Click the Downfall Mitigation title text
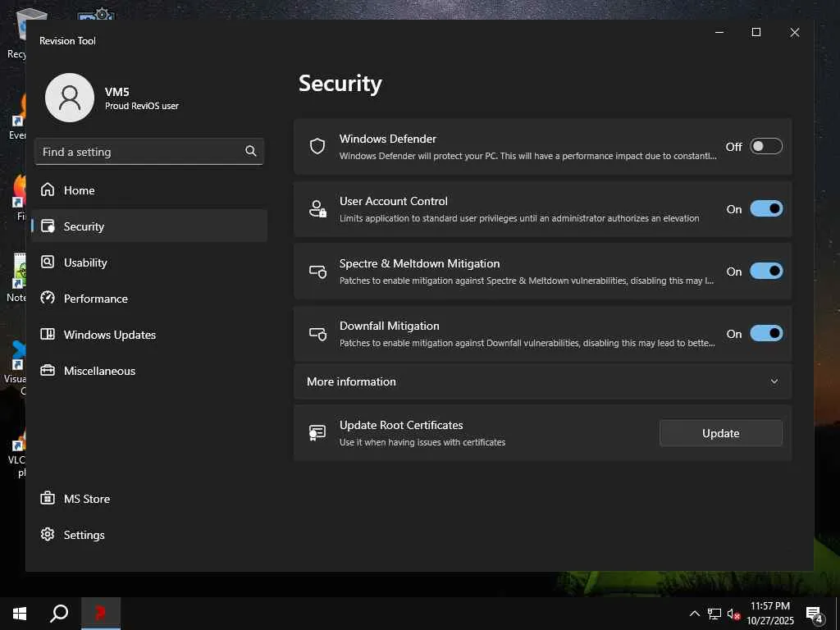The height and width of the screenshot is (630, 840). point(390,326)
